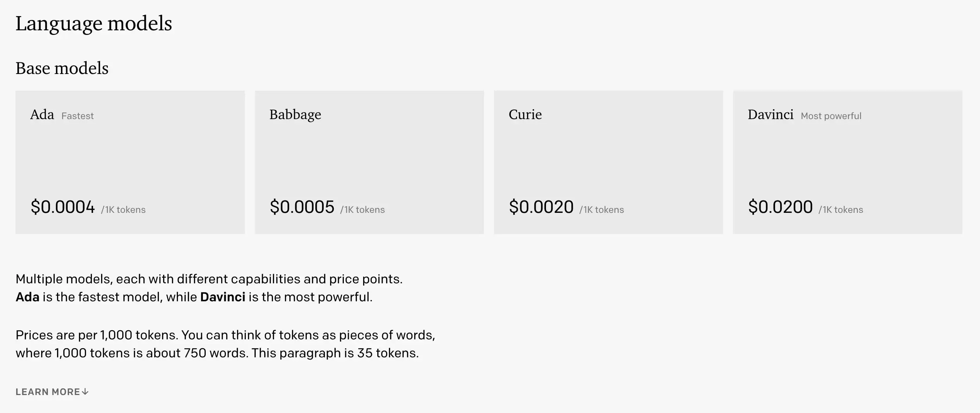Click the $0.0004 price figure
Screen dimensions: 980x413
pyautogui.click(x=63, y=207)
